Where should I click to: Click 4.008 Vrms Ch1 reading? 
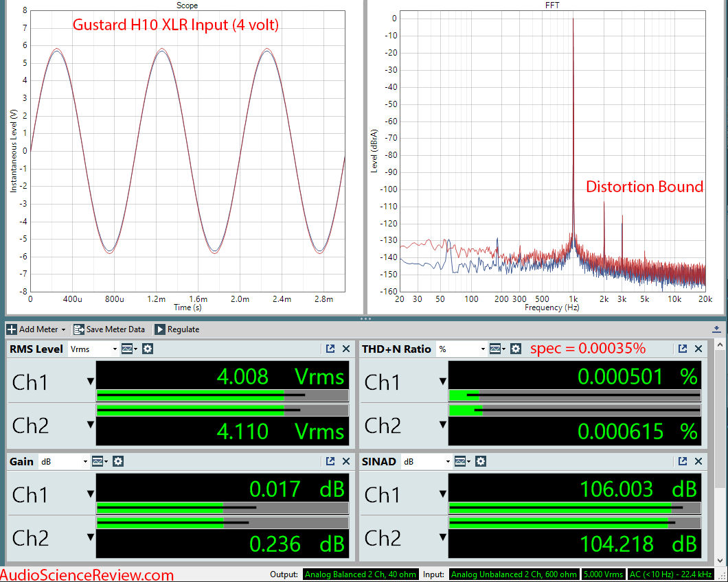[280, 376]
